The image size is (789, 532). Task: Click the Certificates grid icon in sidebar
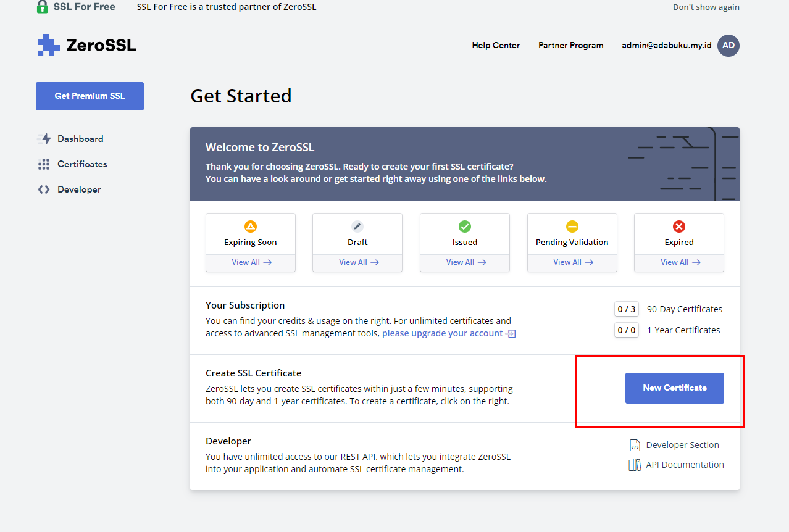tap(44, 164)
